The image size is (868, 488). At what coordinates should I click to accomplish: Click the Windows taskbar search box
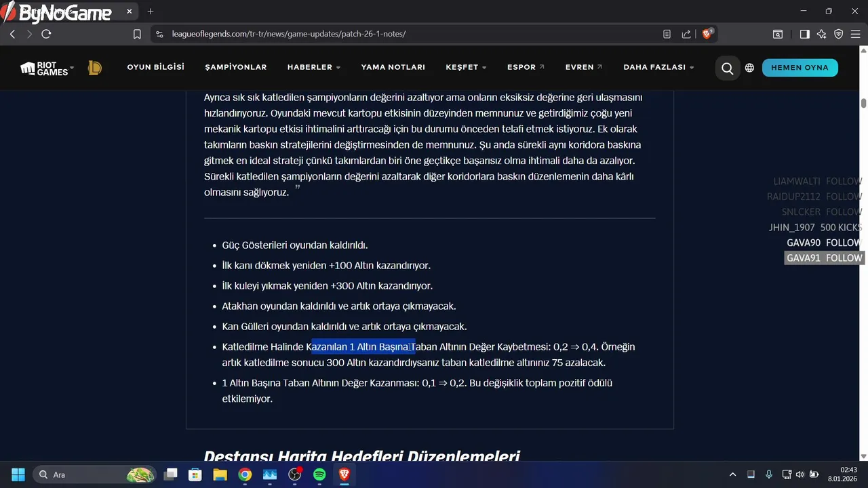point(94,474)
